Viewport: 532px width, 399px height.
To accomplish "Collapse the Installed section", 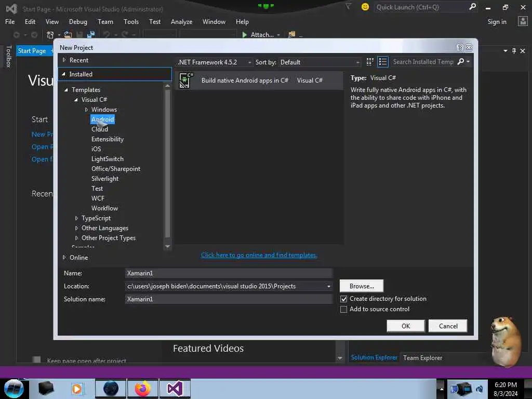I will pyautogui.click(x=63, y=74).
